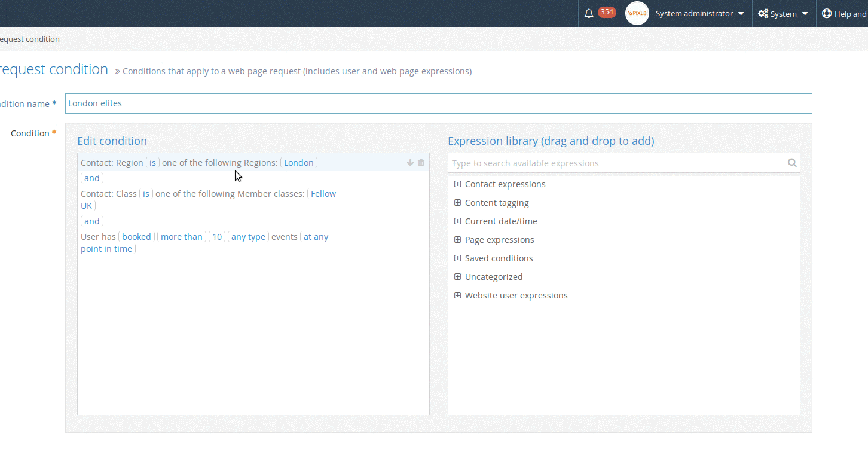
Task: Select Content tagging category label
Action: (497, 203)
